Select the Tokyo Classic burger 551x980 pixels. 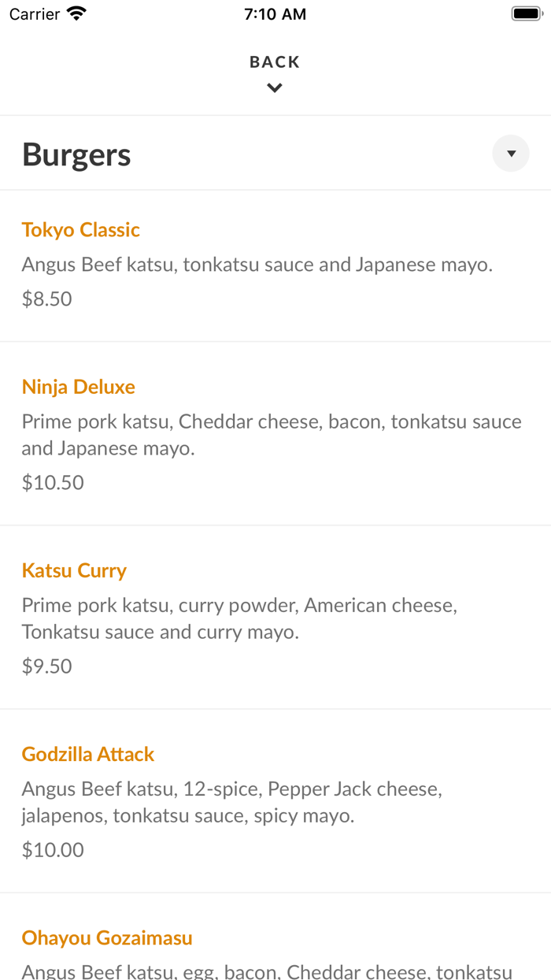point(80,229)
